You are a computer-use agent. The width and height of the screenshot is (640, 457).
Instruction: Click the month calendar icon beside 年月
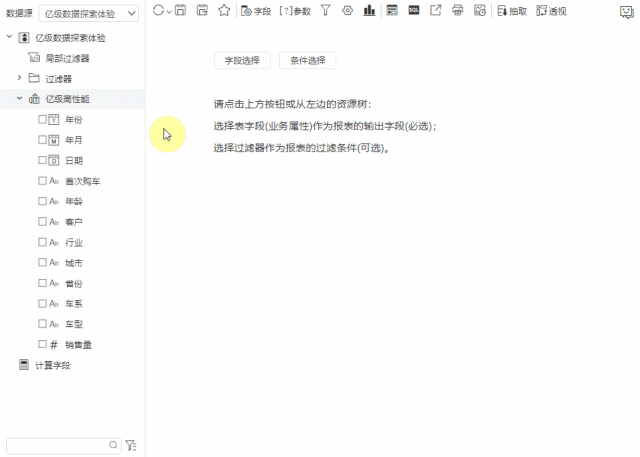(54, 140)
